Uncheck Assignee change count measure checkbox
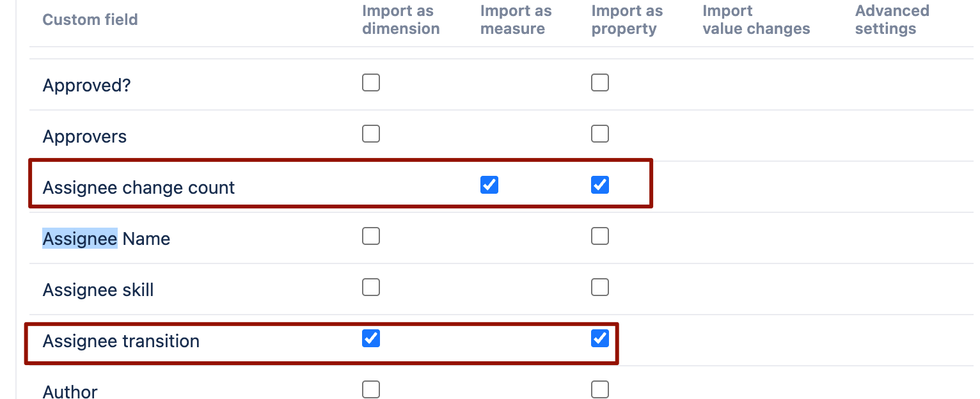Screen dimensions: 980x399 tap(489, 185)
